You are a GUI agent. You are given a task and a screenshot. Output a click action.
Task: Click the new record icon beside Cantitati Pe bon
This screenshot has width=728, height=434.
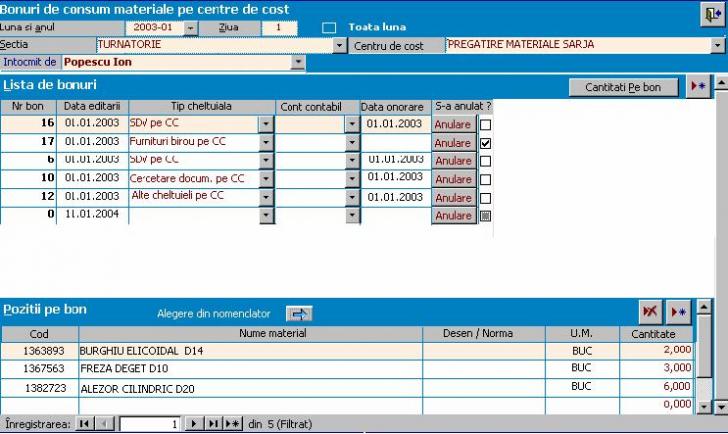(698, 87)
